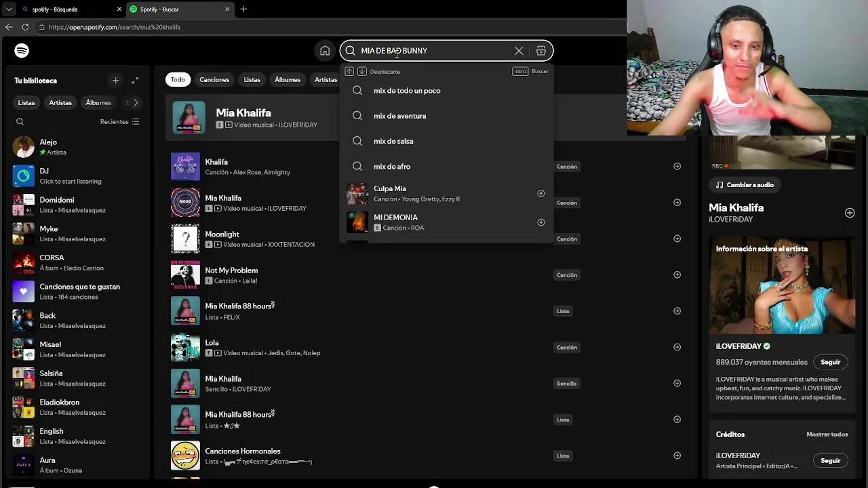Open the DJ item in library

point(77,176)
